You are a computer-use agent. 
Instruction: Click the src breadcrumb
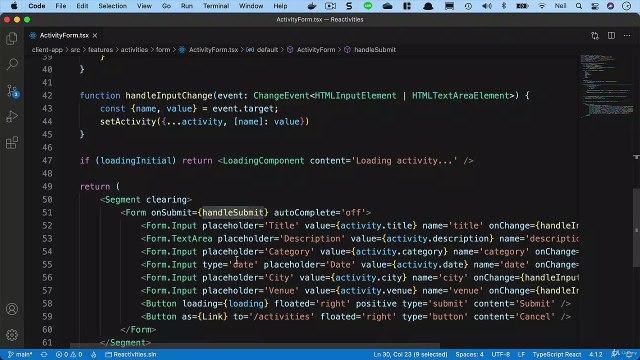[x=75, y=50]
